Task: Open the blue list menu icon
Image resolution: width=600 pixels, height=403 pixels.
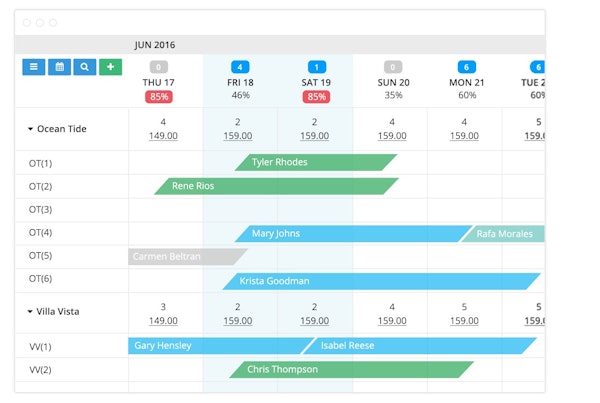Action: tap(34, 67)
